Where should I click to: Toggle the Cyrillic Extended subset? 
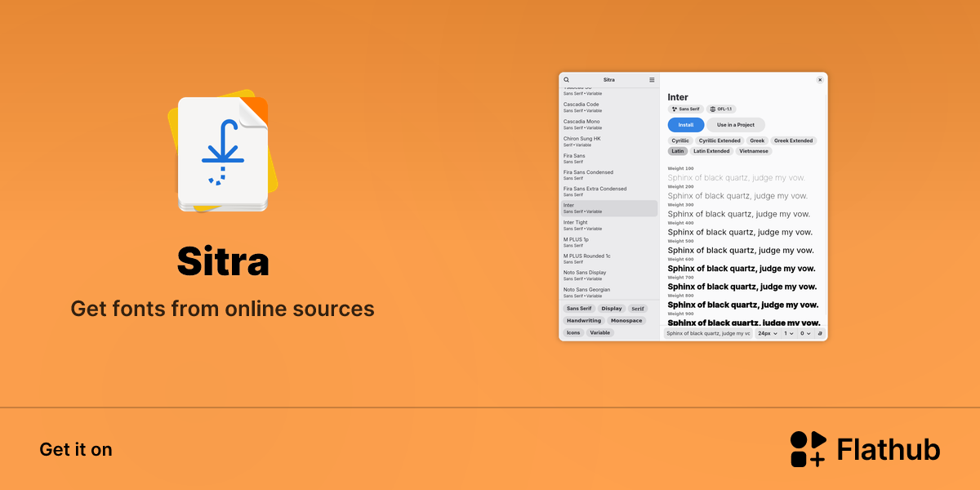click(719, 140)
